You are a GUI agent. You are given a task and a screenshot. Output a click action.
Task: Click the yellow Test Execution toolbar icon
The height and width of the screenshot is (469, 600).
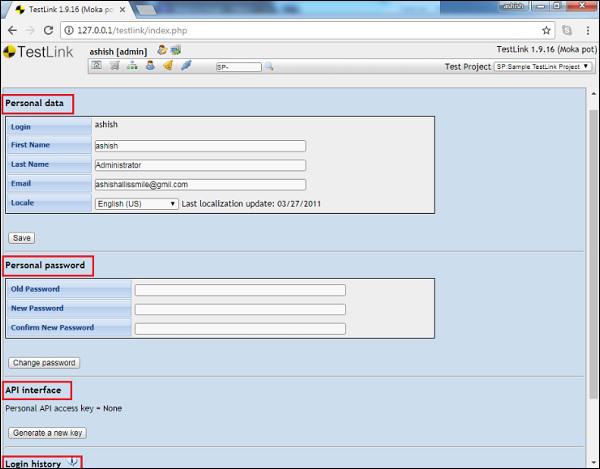coord(168,66)
